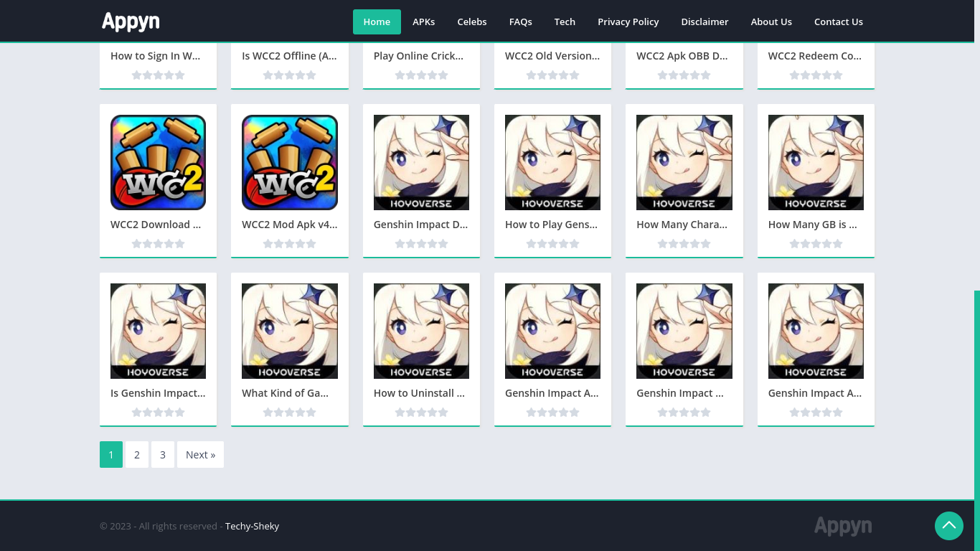
Task: Click the page vertical scrollbar
Action: [x=976, y=420]
